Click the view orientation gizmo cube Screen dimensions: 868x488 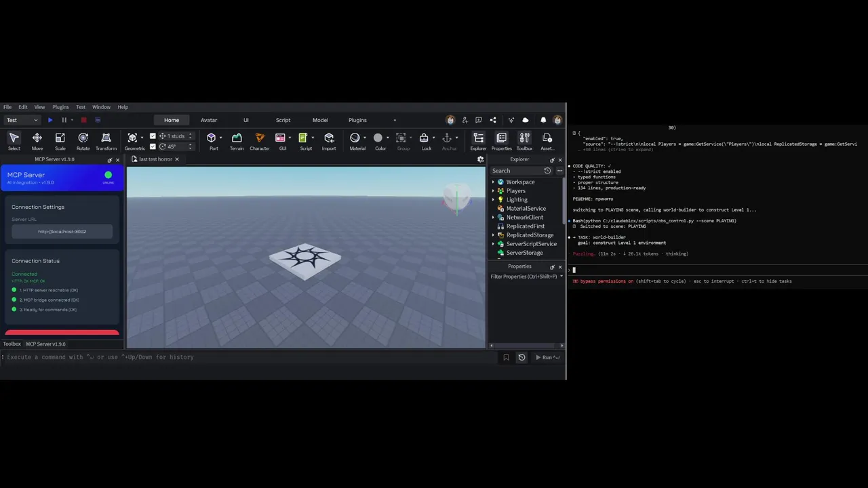click(456, 197)
